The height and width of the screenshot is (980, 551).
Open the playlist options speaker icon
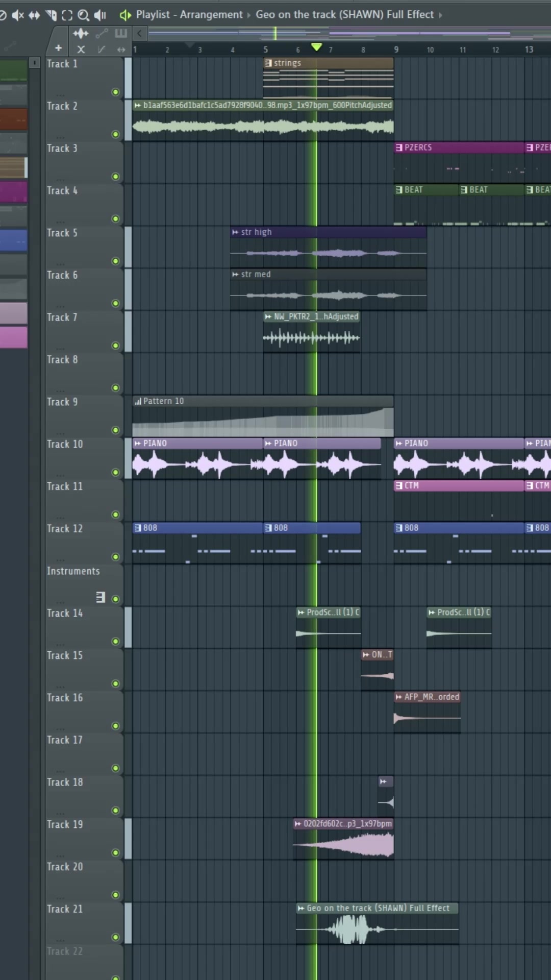click(125, 15)
